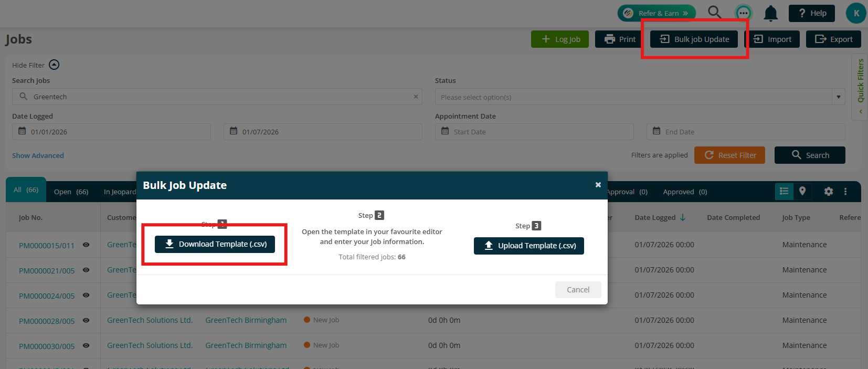Image resolution: width=868 pixels, height=369 pixels.
Task: Click the Export button
Action: [833, 39]
